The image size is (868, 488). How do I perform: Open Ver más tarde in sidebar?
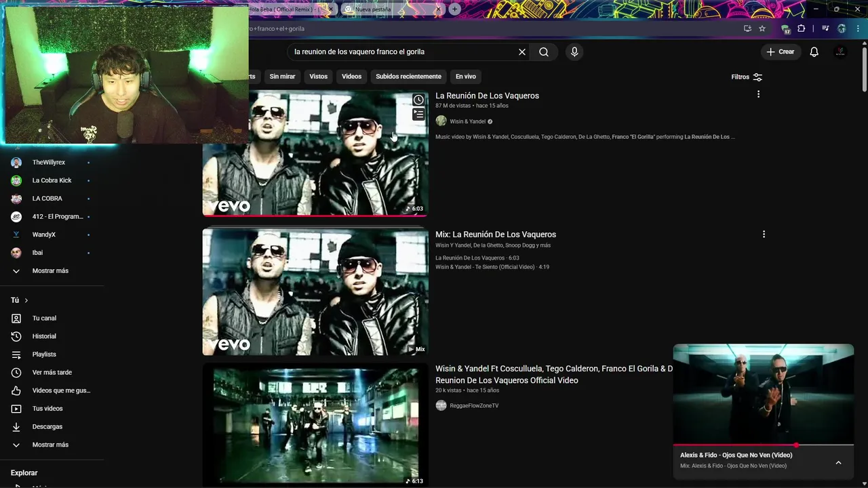(52, 372)
